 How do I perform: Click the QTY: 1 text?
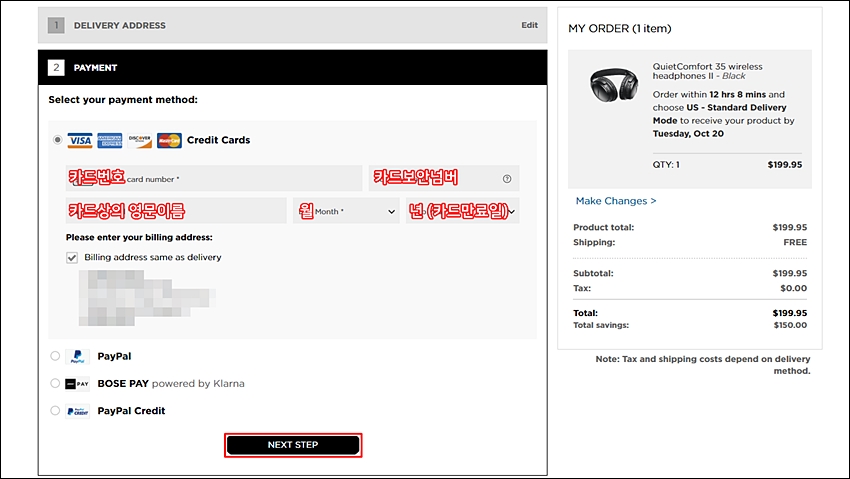[x=666, y=165]
